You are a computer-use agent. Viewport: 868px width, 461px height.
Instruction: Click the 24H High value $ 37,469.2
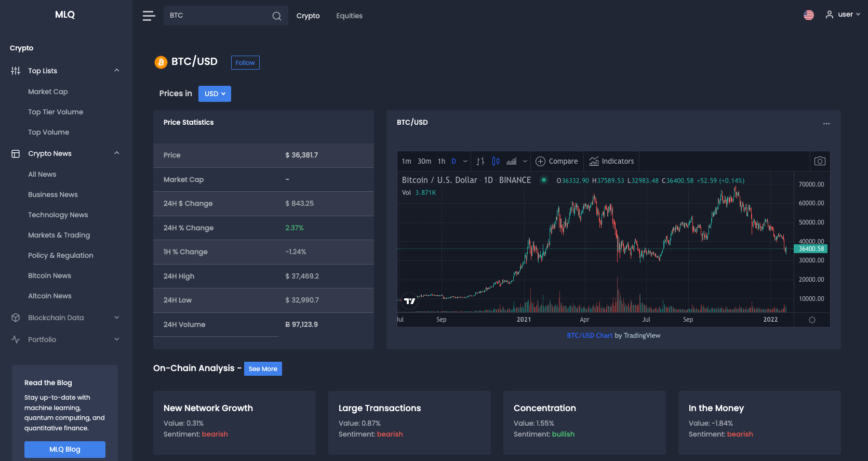click(x=302, y=276)
